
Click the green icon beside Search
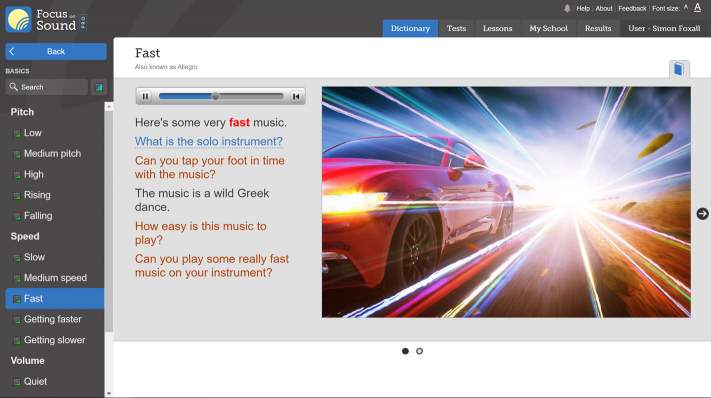(x=99, y=87)
